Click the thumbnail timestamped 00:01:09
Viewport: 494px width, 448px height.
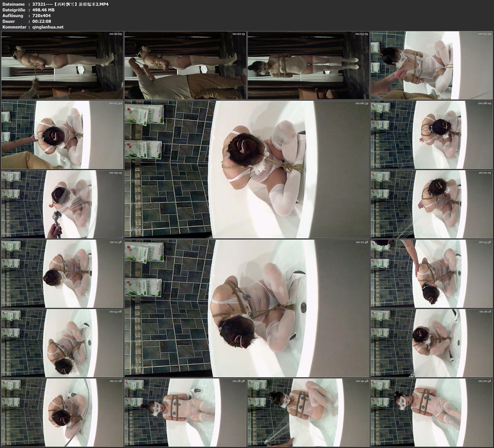[x=62, y=65]
